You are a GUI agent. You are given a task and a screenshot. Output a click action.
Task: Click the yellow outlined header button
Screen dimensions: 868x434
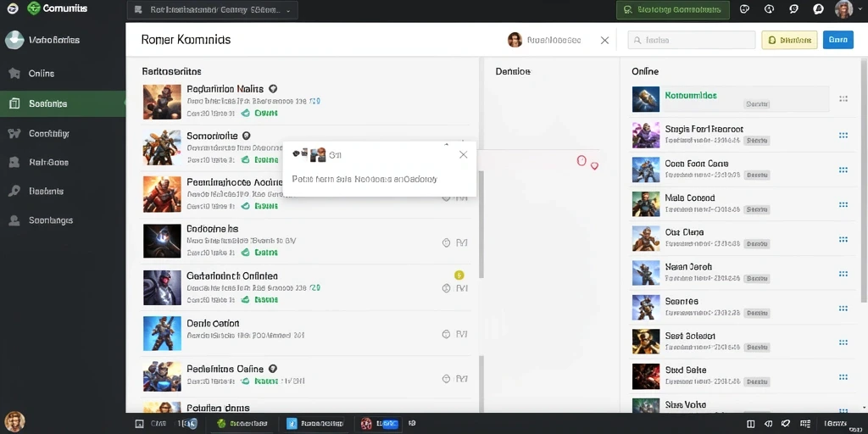click(789, 40)
